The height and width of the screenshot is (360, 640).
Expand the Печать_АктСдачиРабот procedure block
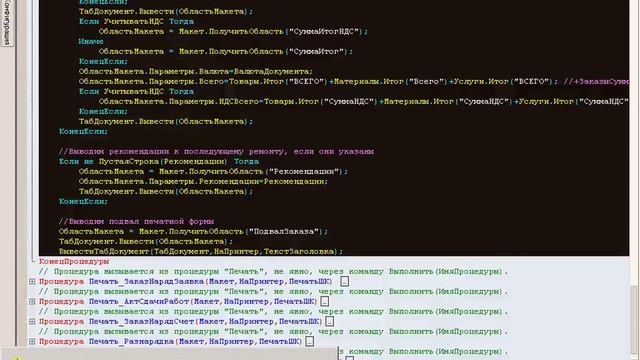32,302
